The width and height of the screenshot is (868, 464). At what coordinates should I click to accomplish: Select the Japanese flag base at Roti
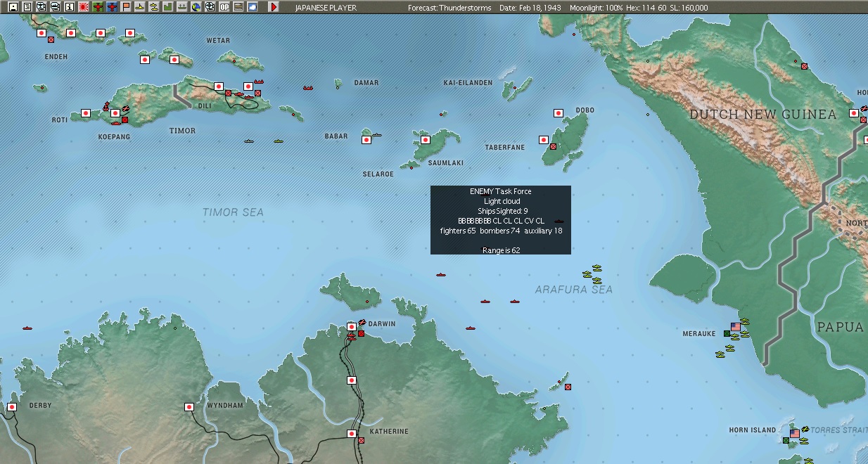tap(86, 113)
